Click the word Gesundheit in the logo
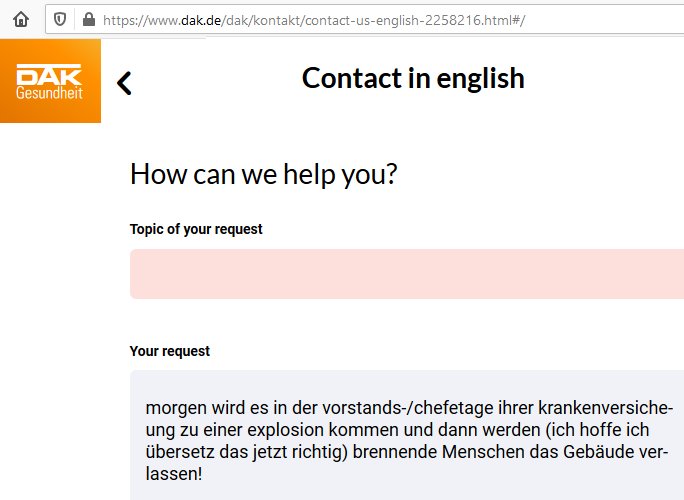Screen dimensions: 684x500 coord(49,93)
